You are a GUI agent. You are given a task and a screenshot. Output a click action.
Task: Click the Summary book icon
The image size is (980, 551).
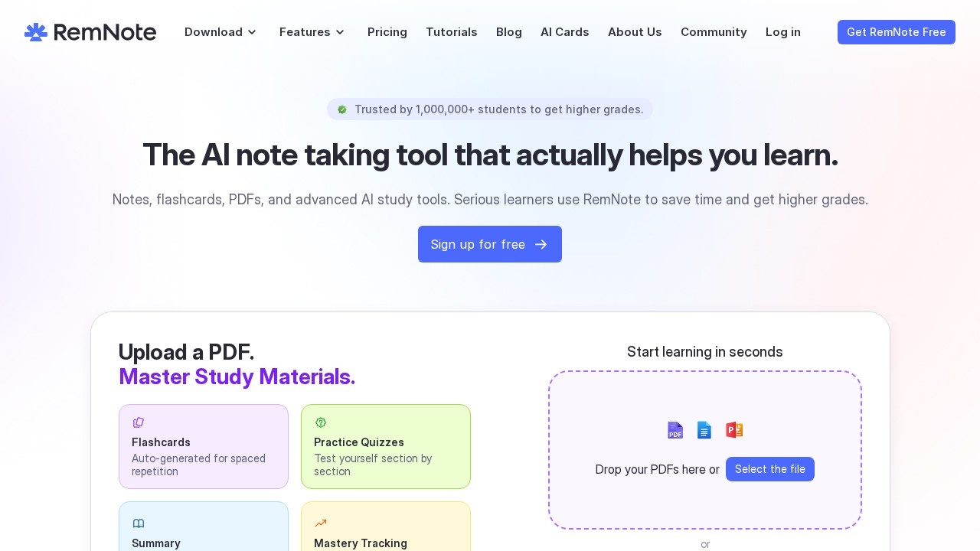[x=139, y=523]
